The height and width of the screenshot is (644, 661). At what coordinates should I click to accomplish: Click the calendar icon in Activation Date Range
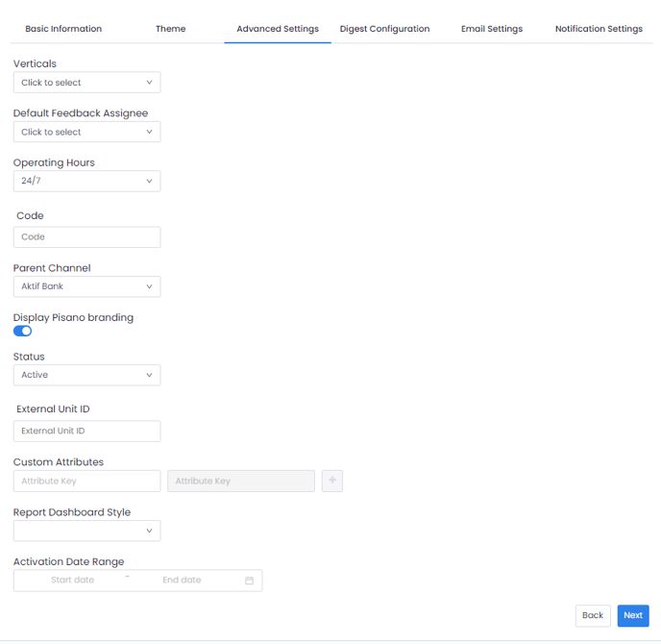point(249,581)
